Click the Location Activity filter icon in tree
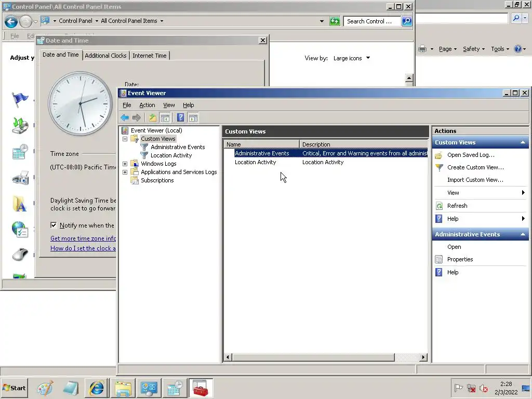The height and width of the screenshot is (399, 532). (x=144, y=155)
